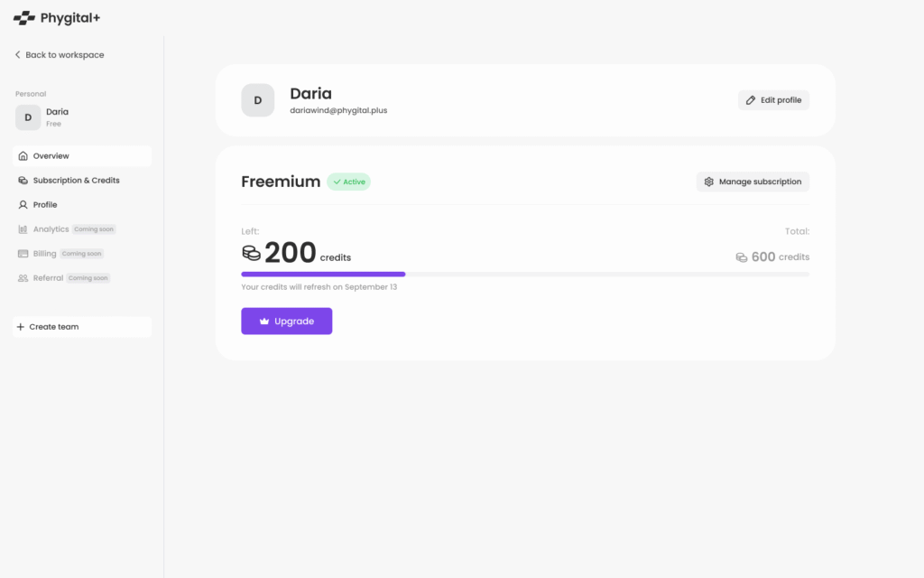Select the Daria Free personal account
The height and width of the screenshot is (578, 924).
[x=56, y=117]
